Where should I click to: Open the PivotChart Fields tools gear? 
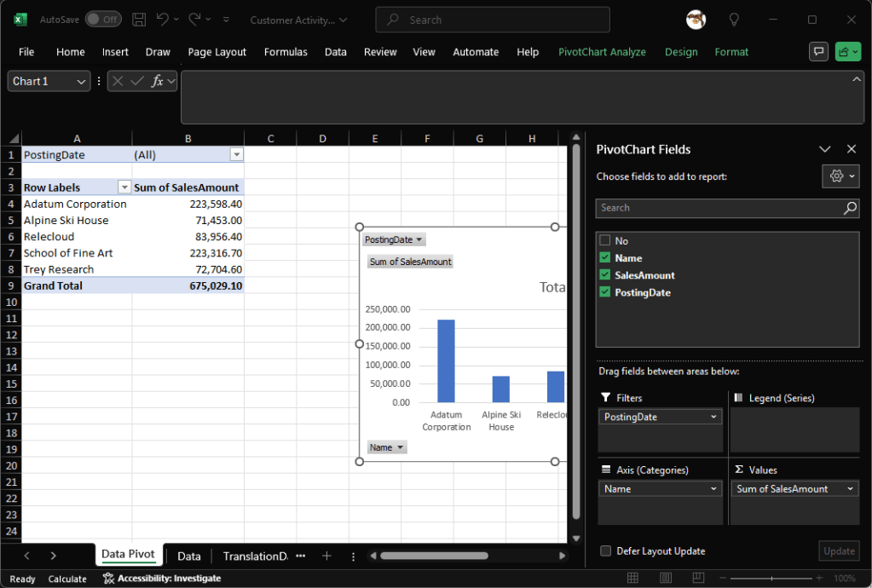840,176
